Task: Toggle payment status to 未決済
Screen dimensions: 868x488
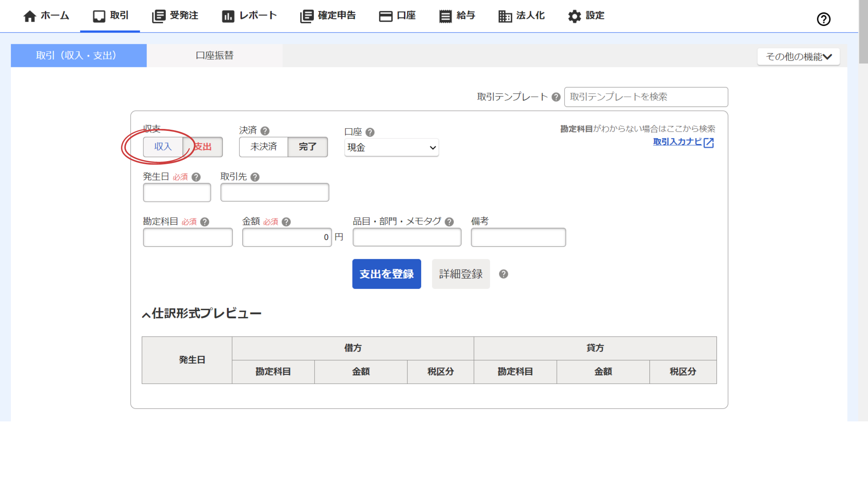Action: point(264,147)
